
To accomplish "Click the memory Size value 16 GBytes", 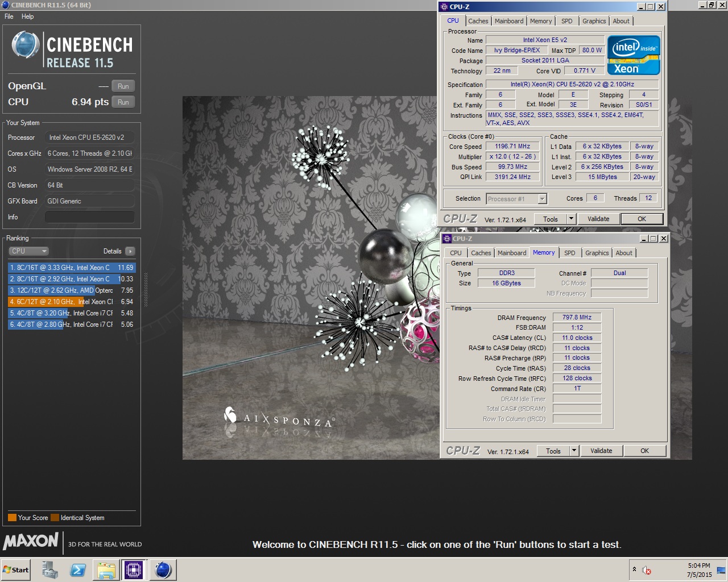I will coord(506,283).
